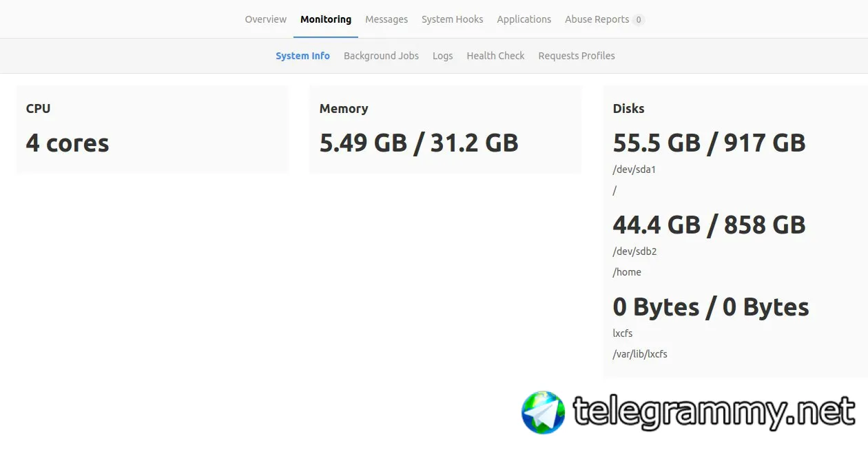Click the /home mount point text

pyautogui.click(x=627, y=272)
